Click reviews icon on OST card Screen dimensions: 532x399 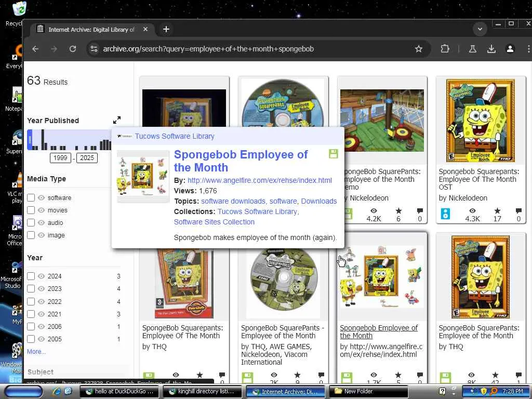coord(518,211)
